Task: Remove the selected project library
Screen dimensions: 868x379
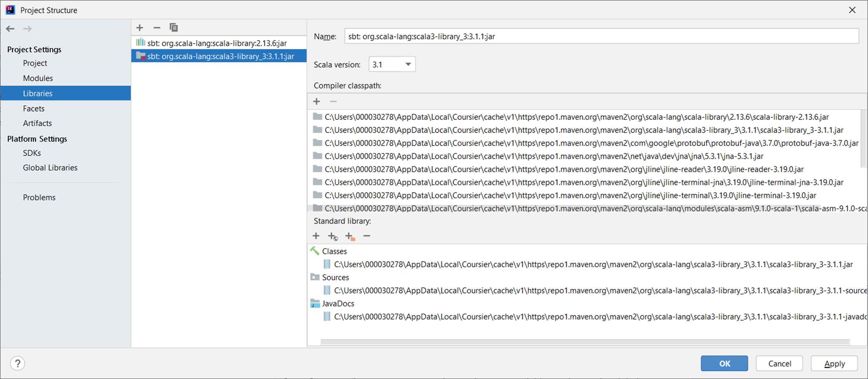Action: 157,28
